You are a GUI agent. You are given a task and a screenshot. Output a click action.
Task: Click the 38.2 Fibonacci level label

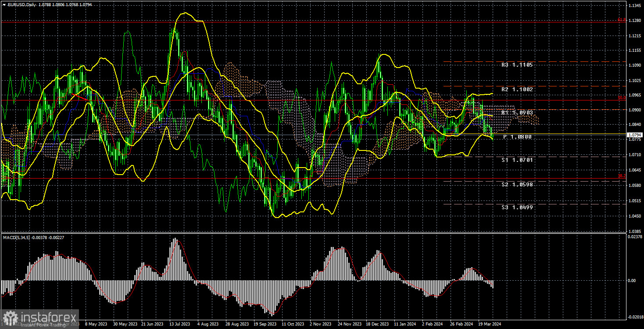[x=621, y=176]
